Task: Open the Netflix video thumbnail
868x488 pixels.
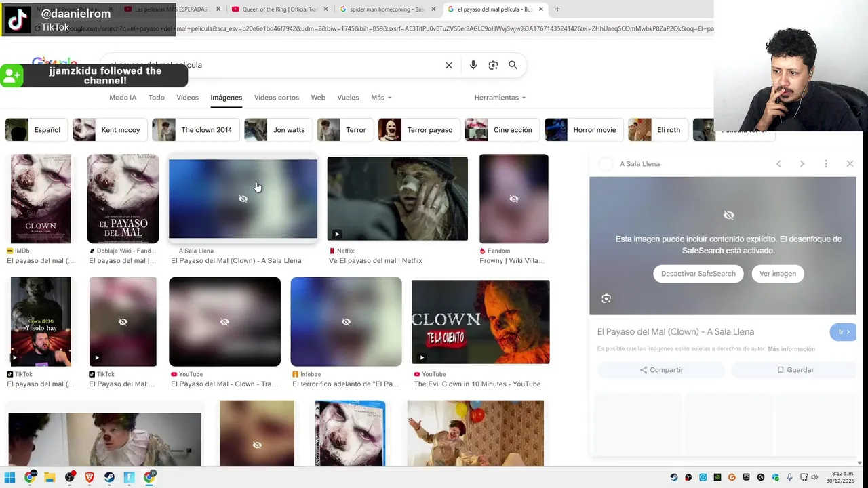Action: click(x=397, y=199)
